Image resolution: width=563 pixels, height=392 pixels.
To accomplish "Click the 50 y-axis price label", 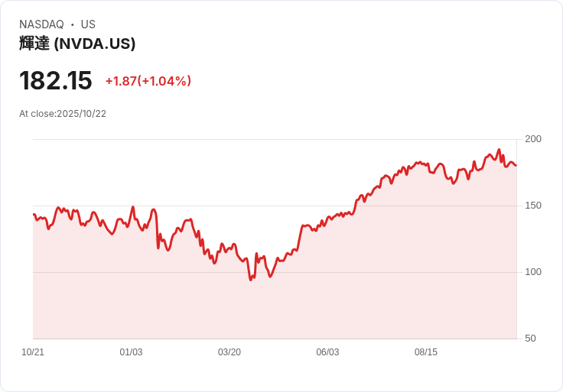I will [x=530, y=339].
